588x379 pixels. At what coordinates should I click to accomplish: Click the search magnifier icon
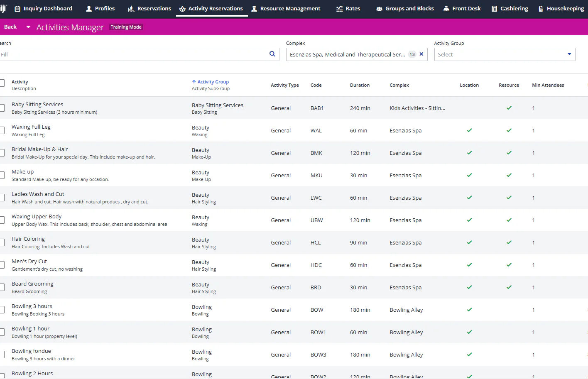[x=272, y=54]
